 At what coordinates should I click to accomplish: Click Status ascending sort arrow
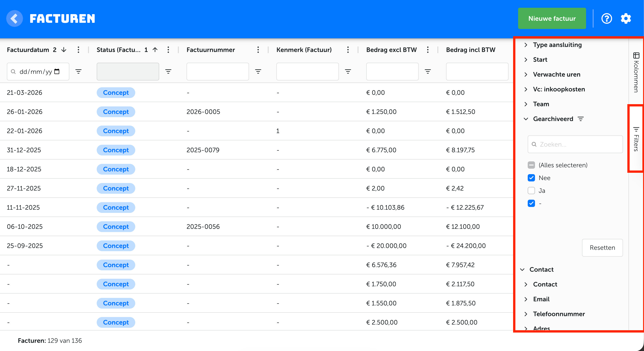coord(155,50)
